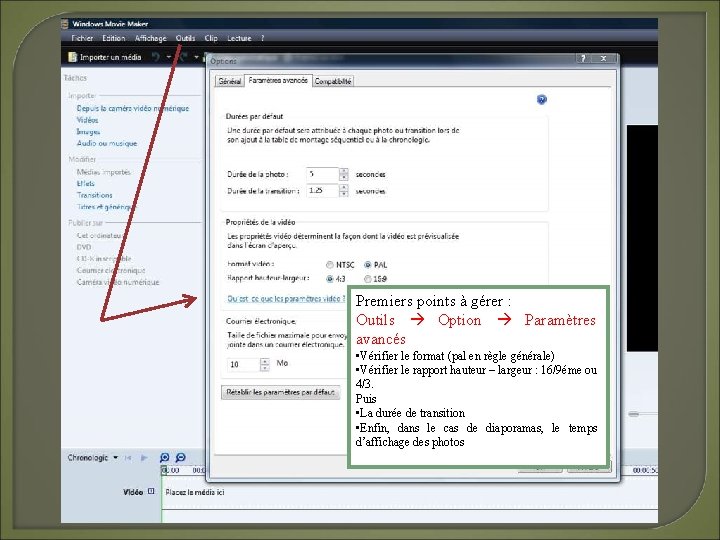Import Vidéos from the task pane
Viewport: 720px width, 540px height.
click(x=87, y=120)
